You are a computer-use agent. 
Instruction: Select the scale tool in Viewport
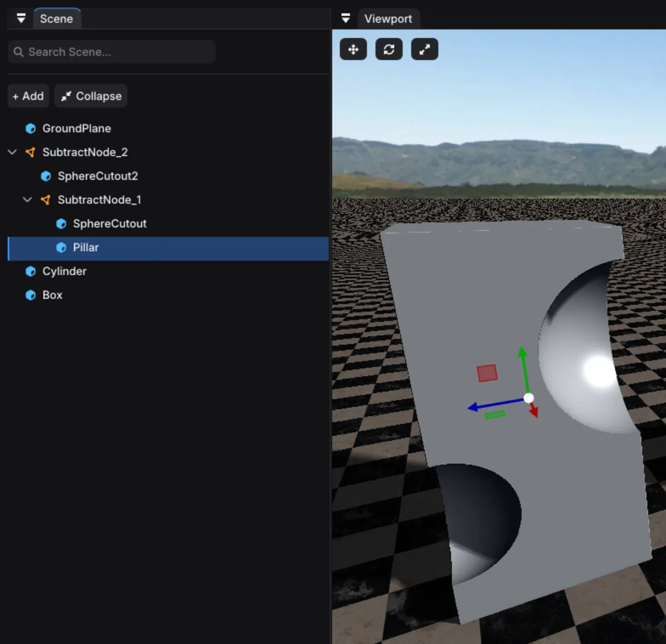click(x=424, y=49)
